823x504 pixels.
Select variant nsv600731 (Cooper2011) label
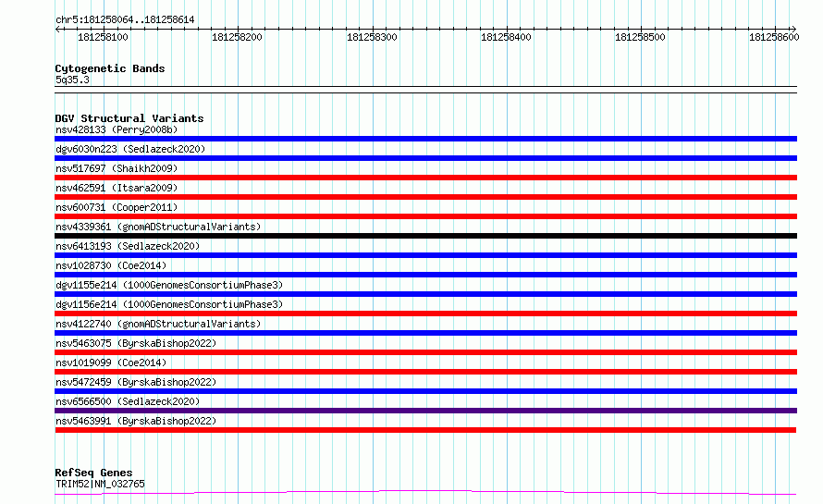[x=117, y=207]
